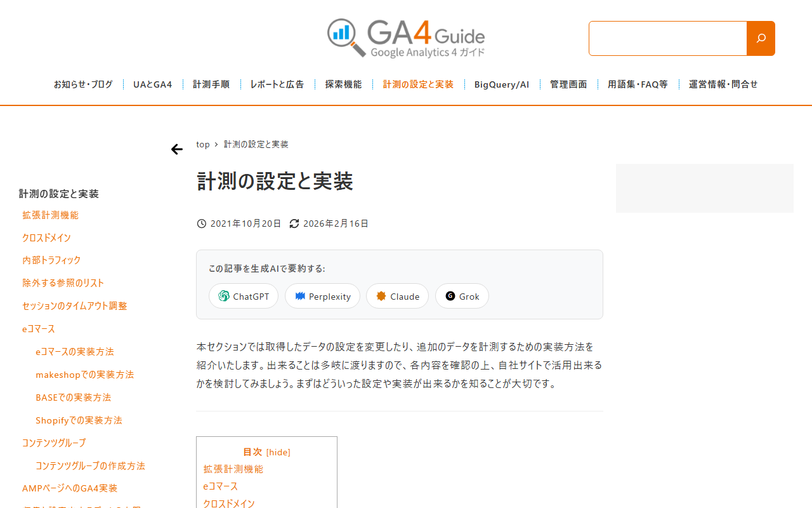This screenshot has height=508, width=812.
Task: Jump to クロスドメイン in table of contents
Action: point(229,504)
